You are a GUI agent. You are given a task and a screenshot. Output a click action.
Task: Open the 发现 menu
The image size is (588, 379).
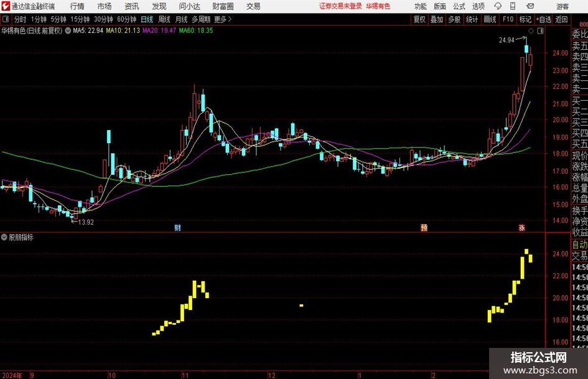159,6
